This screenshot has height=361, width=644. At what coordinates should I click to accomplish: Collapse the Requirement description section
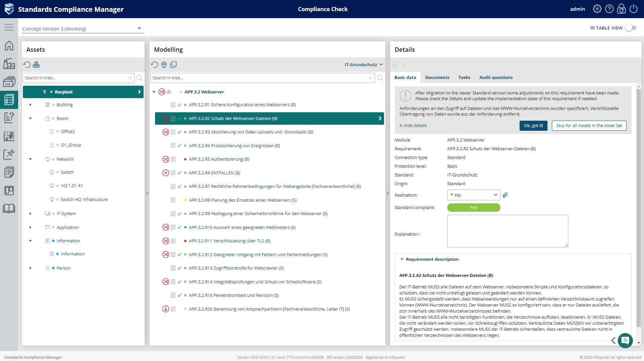[x=402, y=259]
